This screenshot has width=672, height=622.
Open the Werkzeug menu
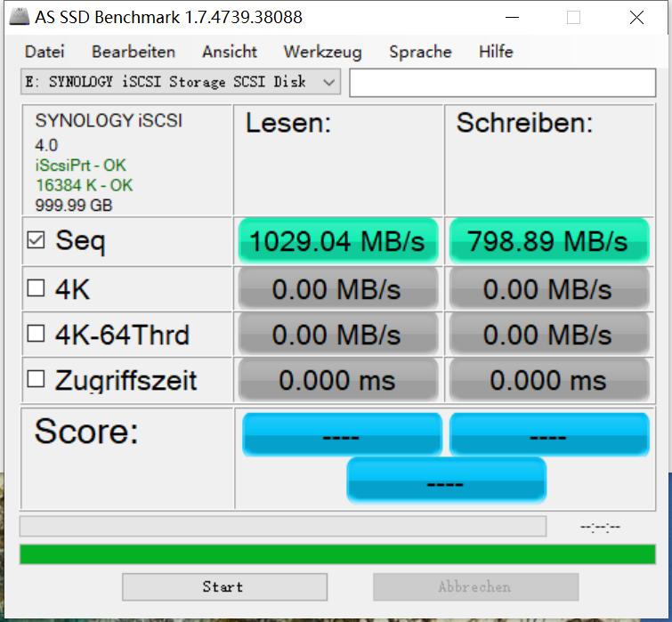click(x=322, y=52)
